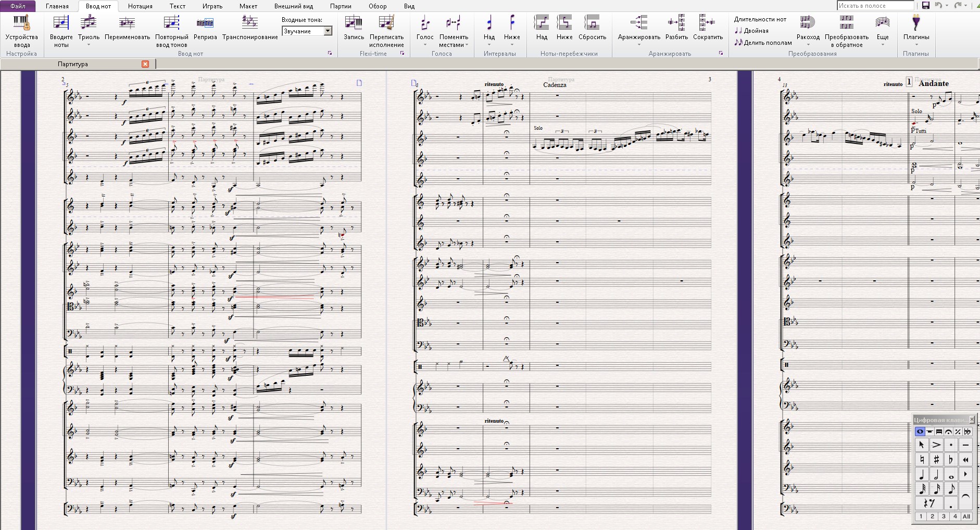Toggle the sharp accidental on the keypad
Viewport: 980px width, 530px height.
click(936, 460)
